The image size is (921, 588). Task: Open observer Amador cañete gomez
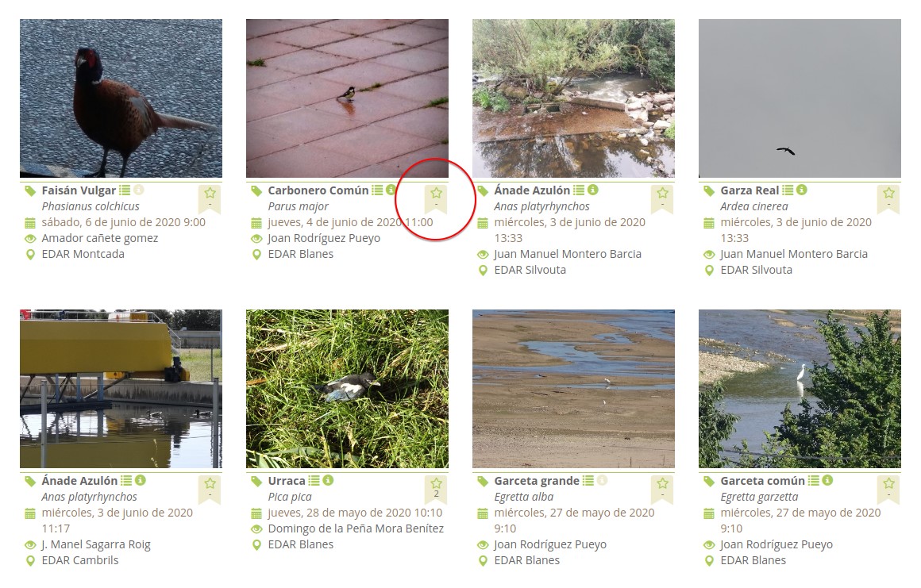pyautogui.click(x=100, y=238)
